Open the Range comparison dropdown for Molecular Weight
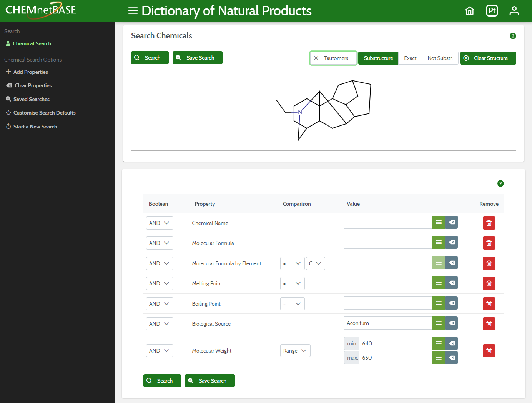 pos(295,351)
